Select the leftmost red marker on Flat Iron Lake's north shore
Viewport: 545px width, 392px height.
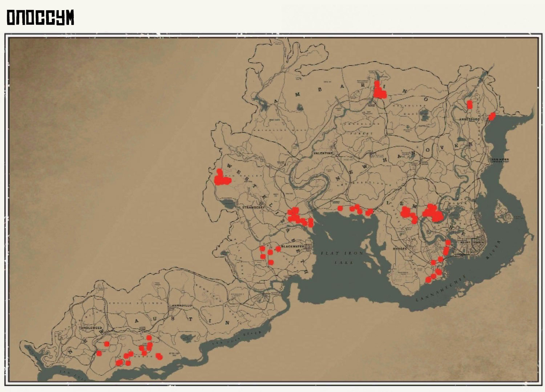[x=340, y=208]
